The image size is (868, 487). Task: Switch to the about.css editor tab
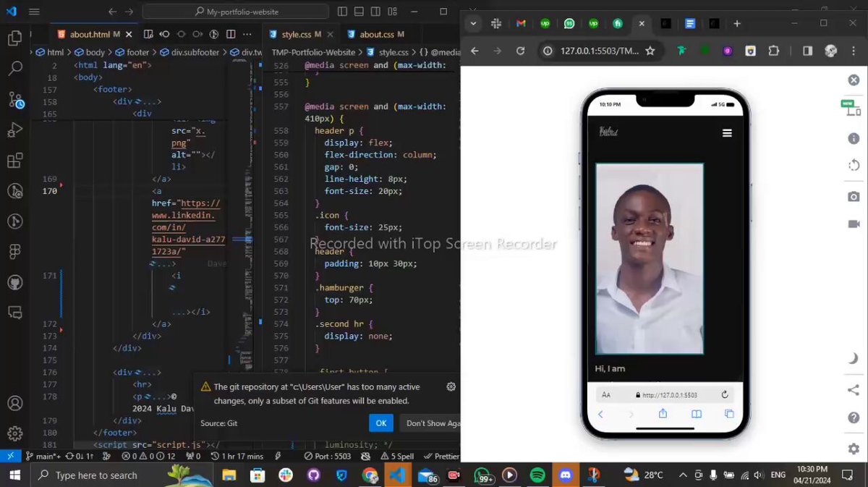tap(375, 34)
